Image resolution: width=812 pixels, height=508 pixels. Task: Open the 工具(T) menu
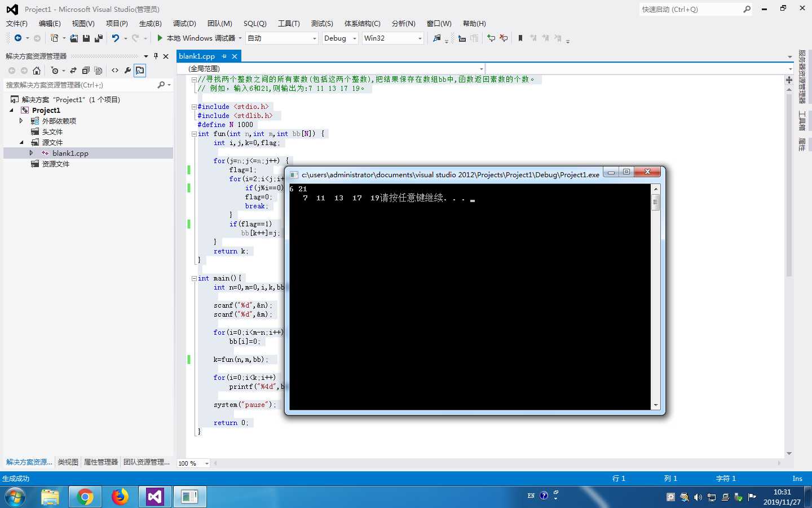pyautogui.click(x=289, y=23)
